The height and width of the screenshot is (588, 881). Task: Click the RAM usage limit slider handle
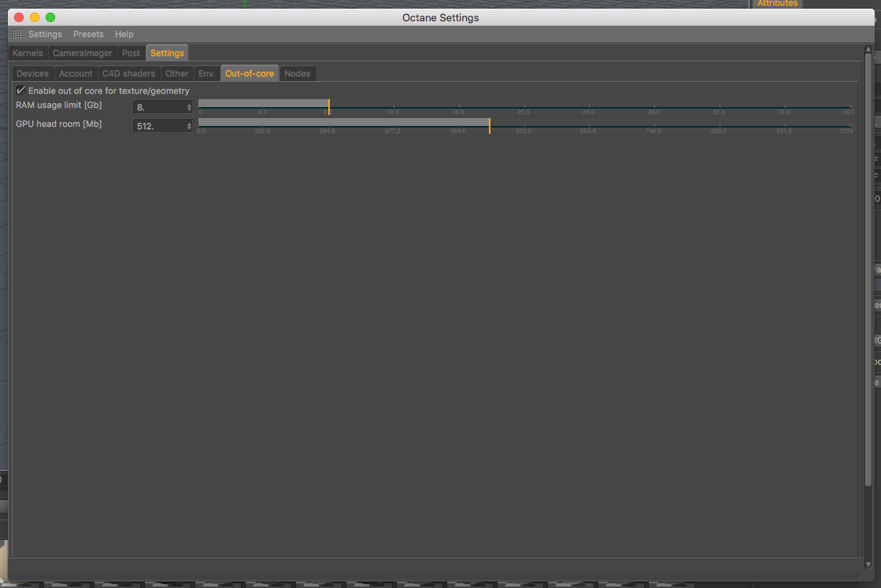[328, 107]
